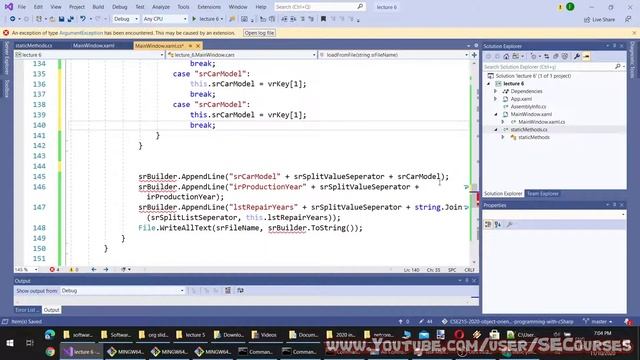Click the Visual Studio search box
640x360 pixels.
[x=319, y=7]
